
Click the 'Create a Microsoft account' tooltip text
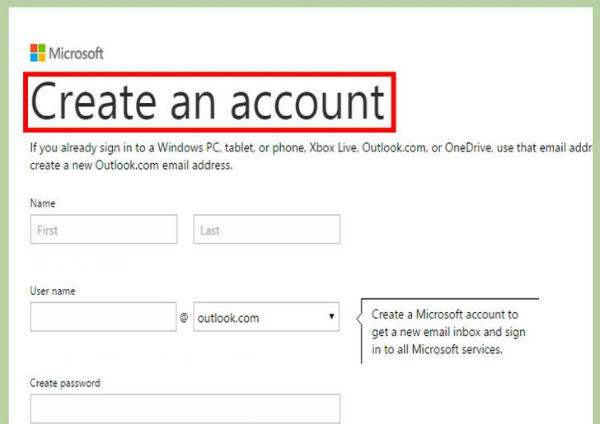448,332
